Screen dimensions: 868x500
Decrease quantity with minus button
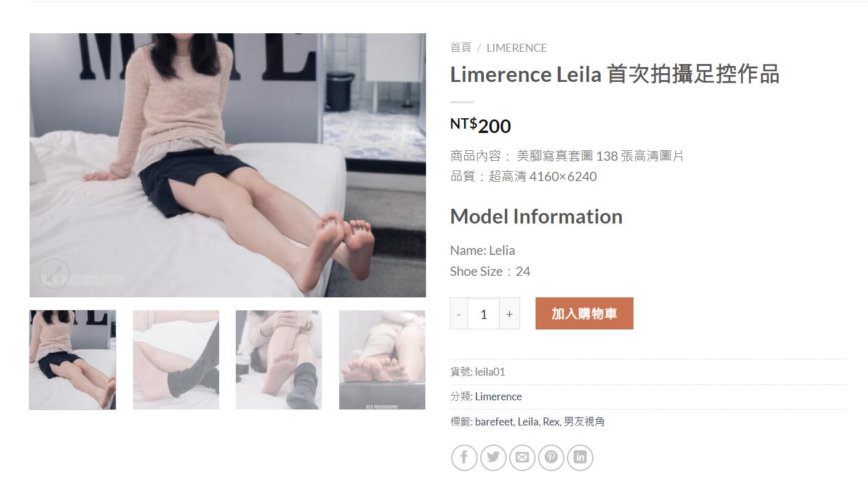[x=459, y=314]
